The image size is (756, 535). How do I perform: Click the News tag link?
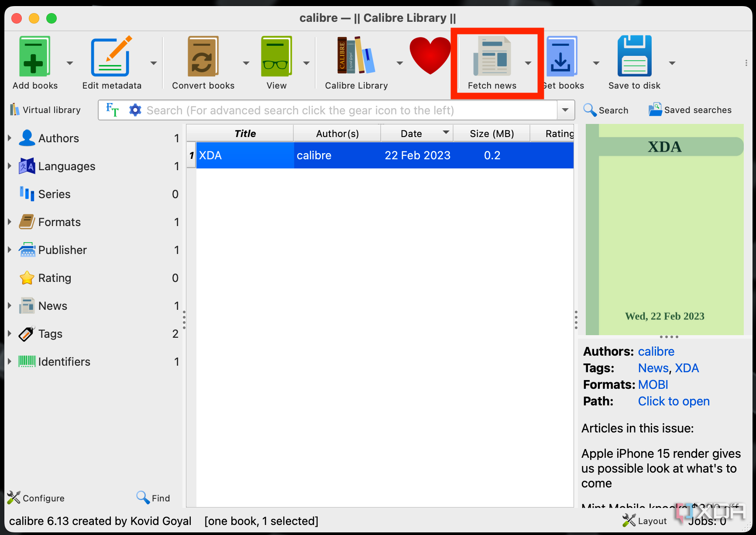653,368
